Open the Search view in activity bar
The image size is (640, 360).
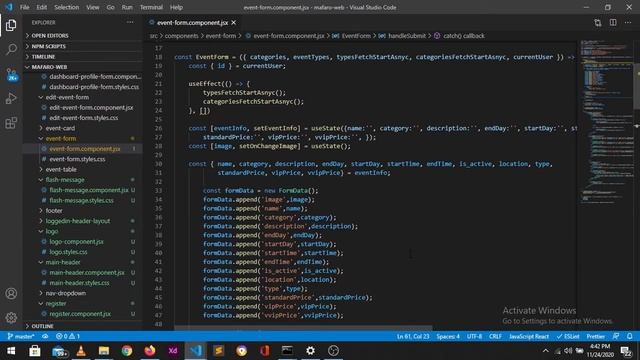pos(11,50)
